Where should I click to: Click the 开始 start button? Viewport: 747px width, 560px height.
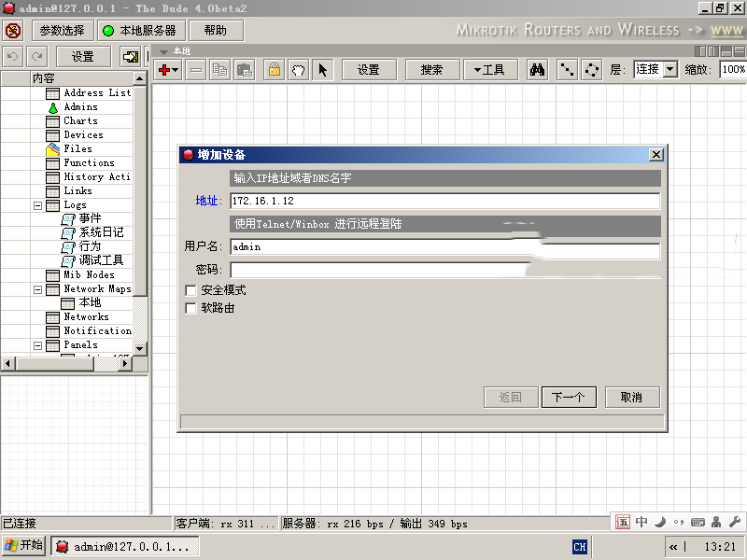[24, 546]
